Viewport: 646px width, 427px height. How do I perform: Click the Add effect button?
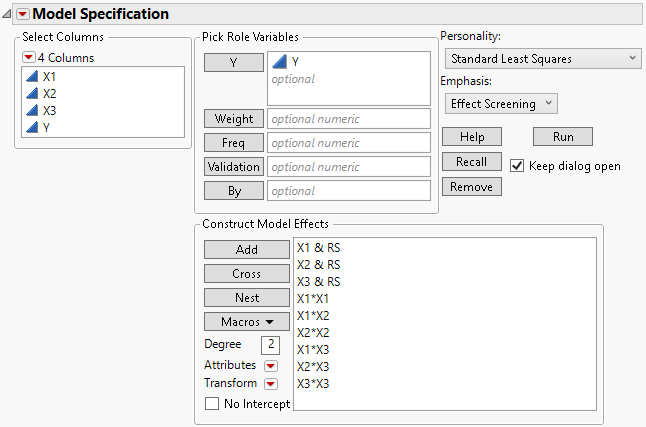pyautogui.click(x=247, y=249)
